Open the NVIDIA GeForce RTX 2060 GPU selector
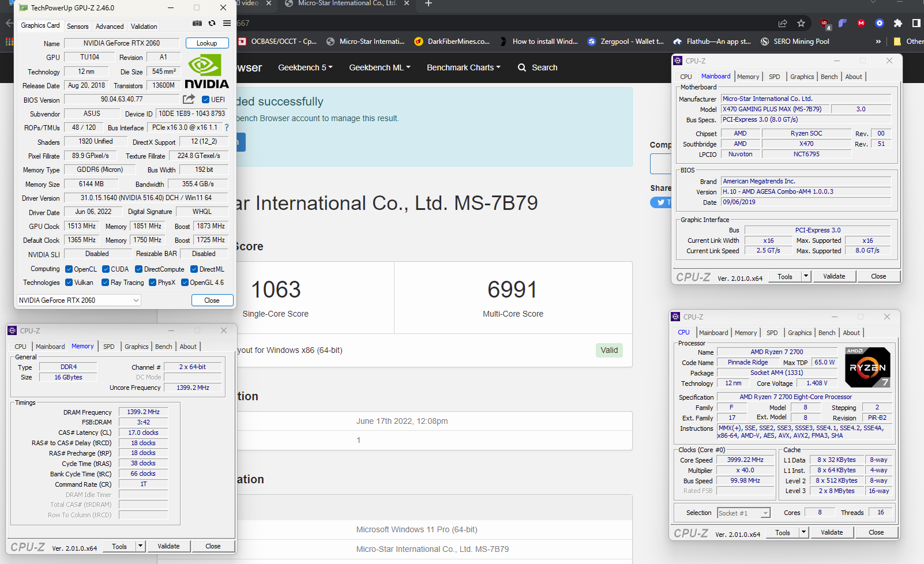This screenshot has height=564, width=924. 78,300
